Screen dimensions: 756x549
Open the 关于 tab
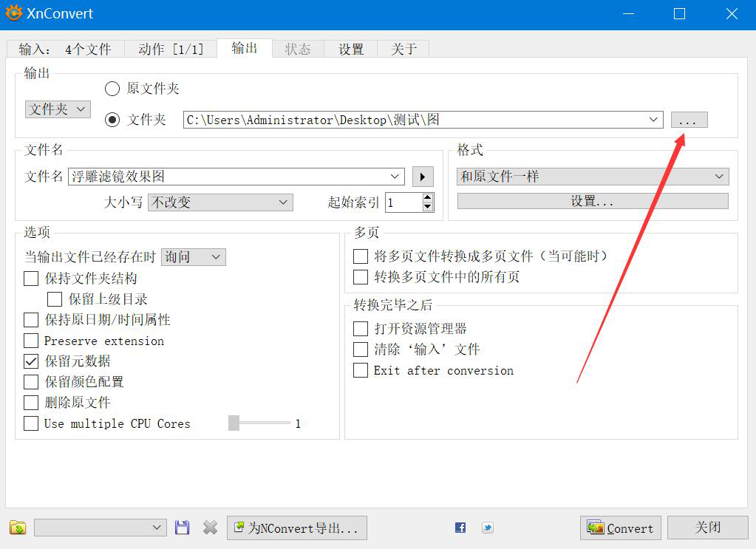pyautogui.click(x=403, y=50)
